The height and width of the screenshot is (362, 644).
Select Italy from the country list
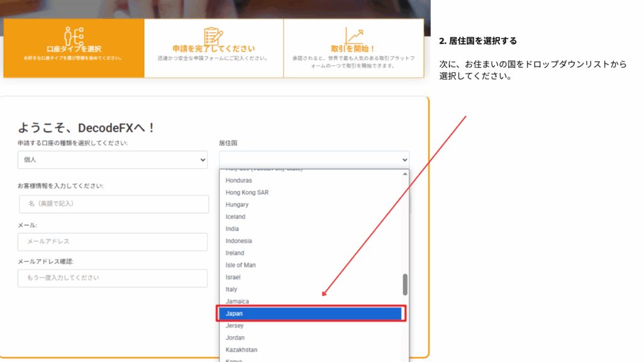(x=231, y=289)
